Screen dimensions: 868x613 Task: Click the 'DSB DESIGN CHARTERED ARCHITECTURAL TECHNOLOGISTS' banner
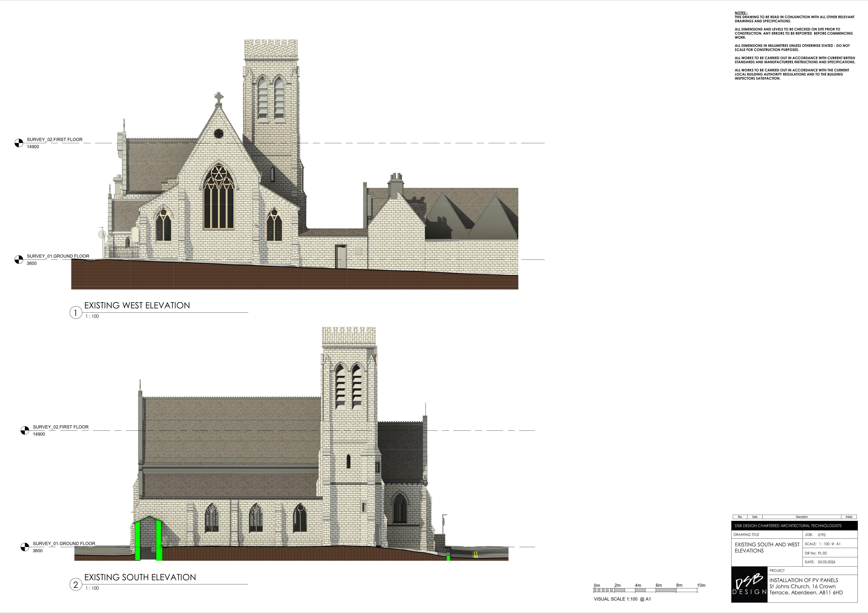click(x=794, y=526)
